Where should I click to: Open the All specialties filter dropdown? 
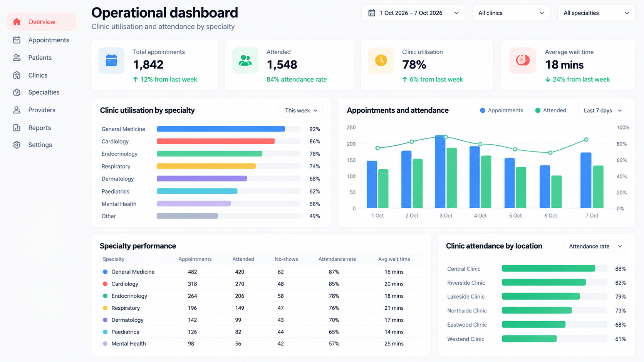[596, 13]
